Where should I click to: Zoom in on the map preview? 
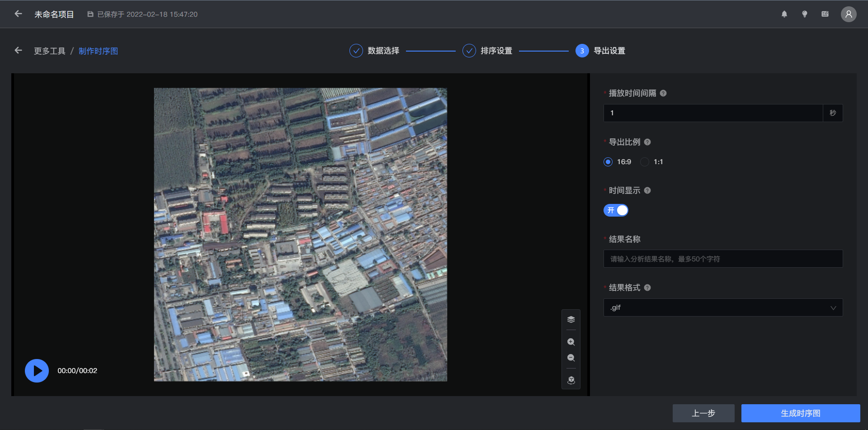(571, 342)
